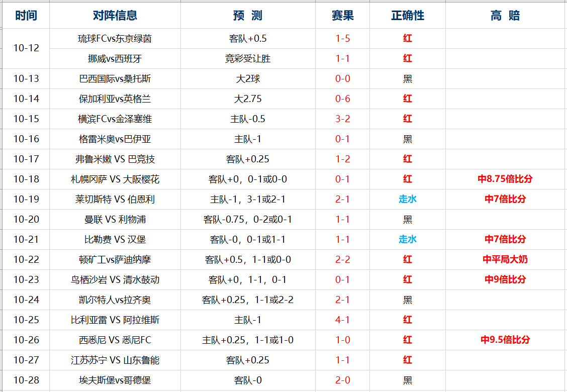Click the 0-6 result cell
The image size is (567, 392).
click(x=342, y=99)
